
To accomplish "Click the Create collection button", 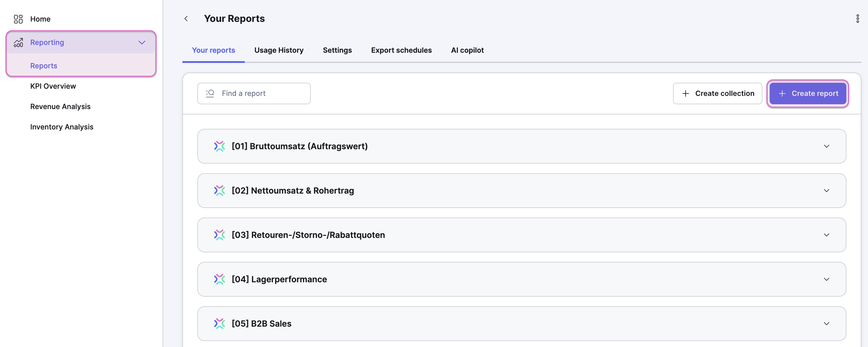I will coord(717,93).
